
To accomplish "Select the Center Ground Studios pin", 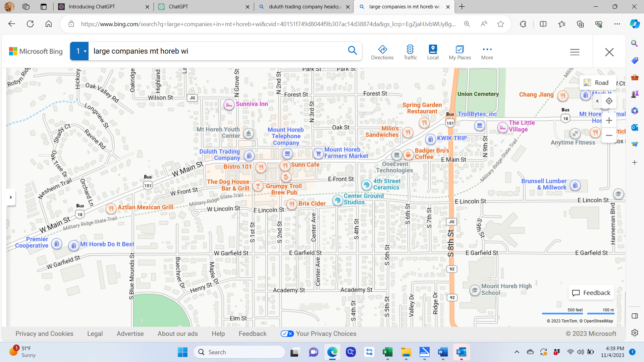I will point(337,200).
